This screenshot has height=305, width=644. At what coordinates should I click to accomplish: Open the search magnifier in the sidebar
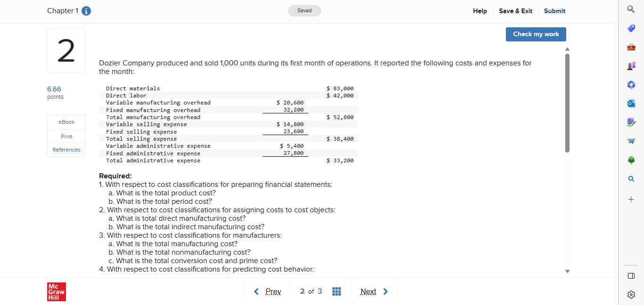point(631,179)
